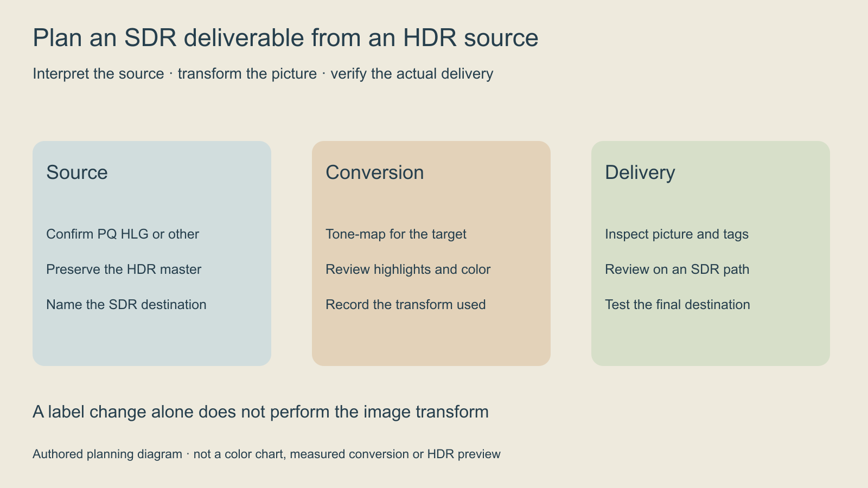Click 'Preserve the HDR master'
Screen dimensions: 868x488
click(124, 269)
